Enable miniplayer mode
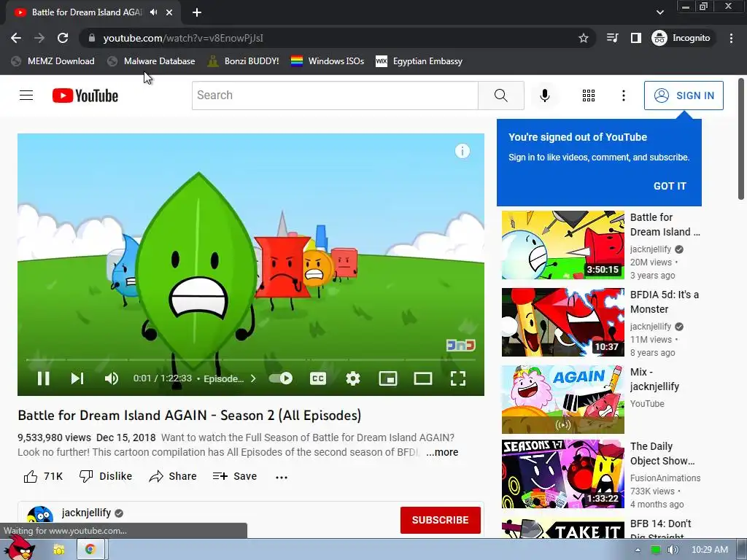 (x=388, y=378)
